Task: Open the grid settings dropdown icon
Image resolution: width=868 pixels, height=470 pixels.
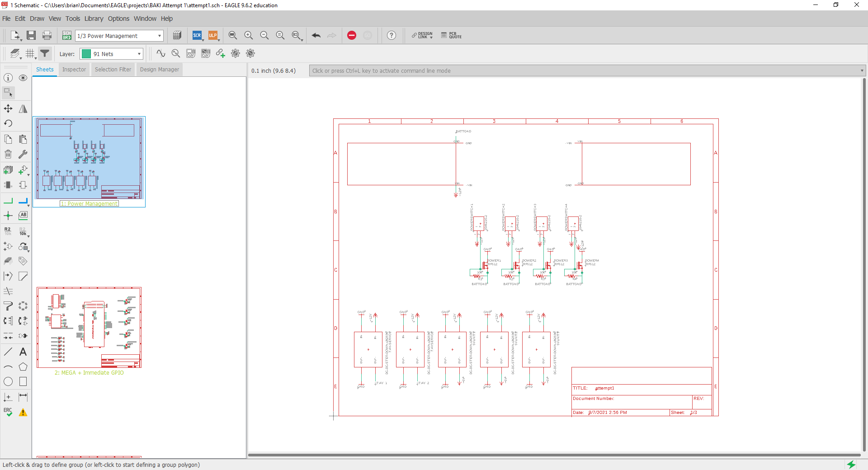Action: 31,54
